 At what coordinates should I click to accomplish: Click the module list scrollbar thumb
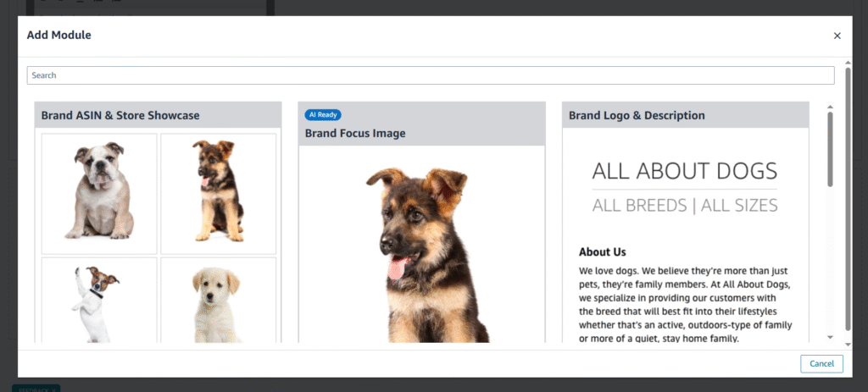(830, 148)
